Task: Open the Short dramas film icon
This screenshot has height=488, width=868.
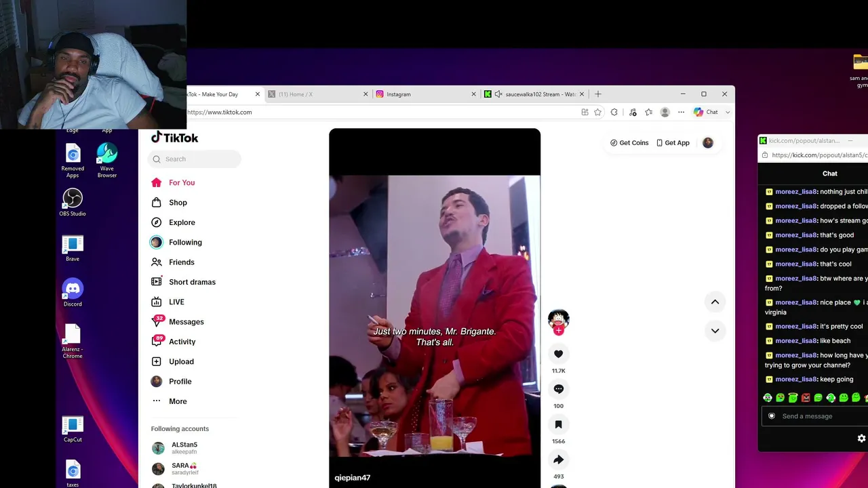Action: (x=157, y=282)
